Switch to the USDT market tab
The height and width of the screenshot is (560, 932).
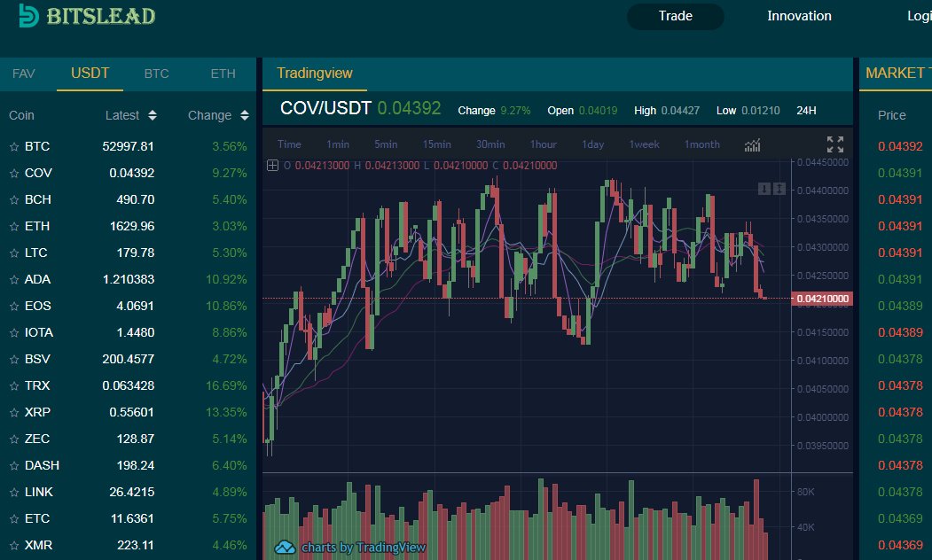click(x=90, y=73)
